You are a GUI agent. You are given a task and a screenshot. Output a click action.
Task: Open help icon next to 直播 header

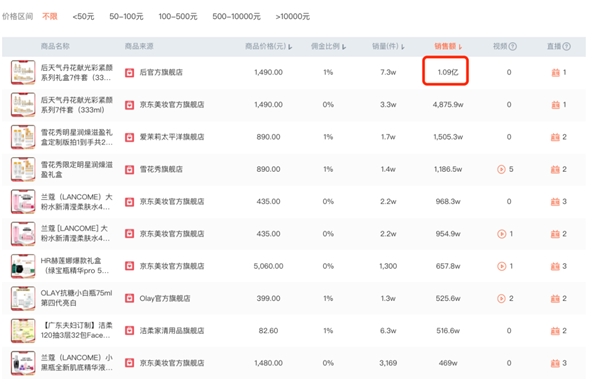(x=567, y=46)
